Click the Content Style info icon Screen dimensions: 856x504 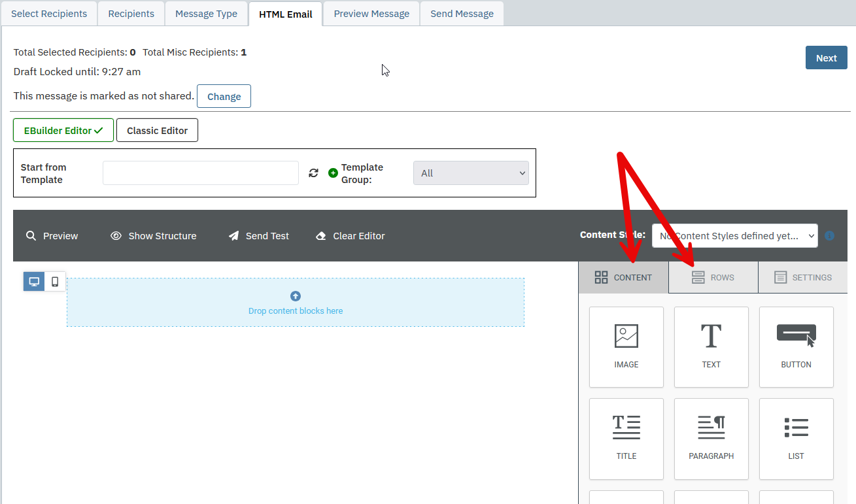(x=830, y=236)
